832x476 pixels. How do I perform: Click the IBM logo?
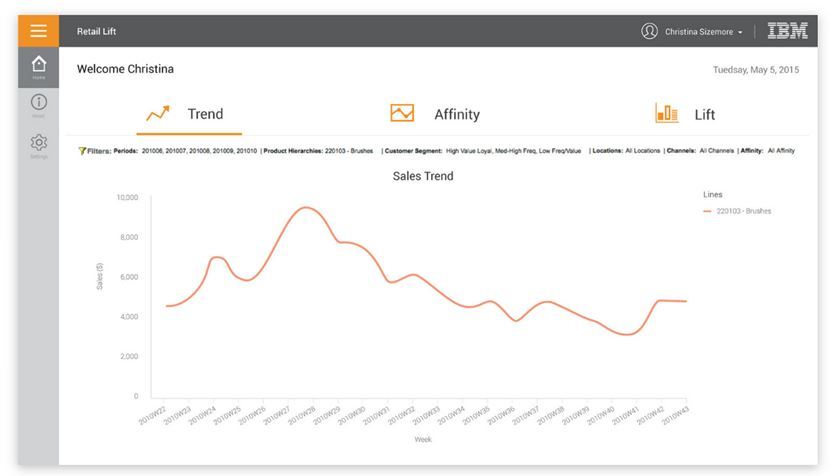click(x=787, y=31)
